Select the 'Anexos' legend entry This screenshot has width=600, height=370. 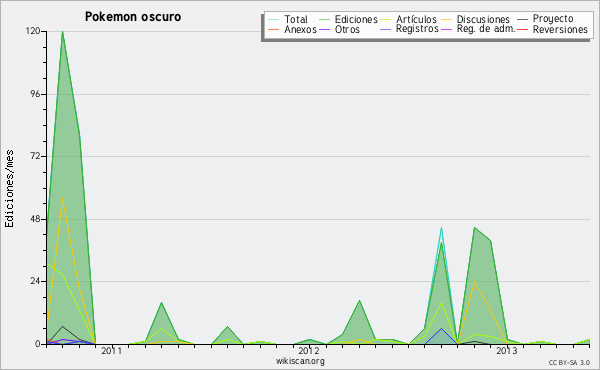(x=300, y=29)
